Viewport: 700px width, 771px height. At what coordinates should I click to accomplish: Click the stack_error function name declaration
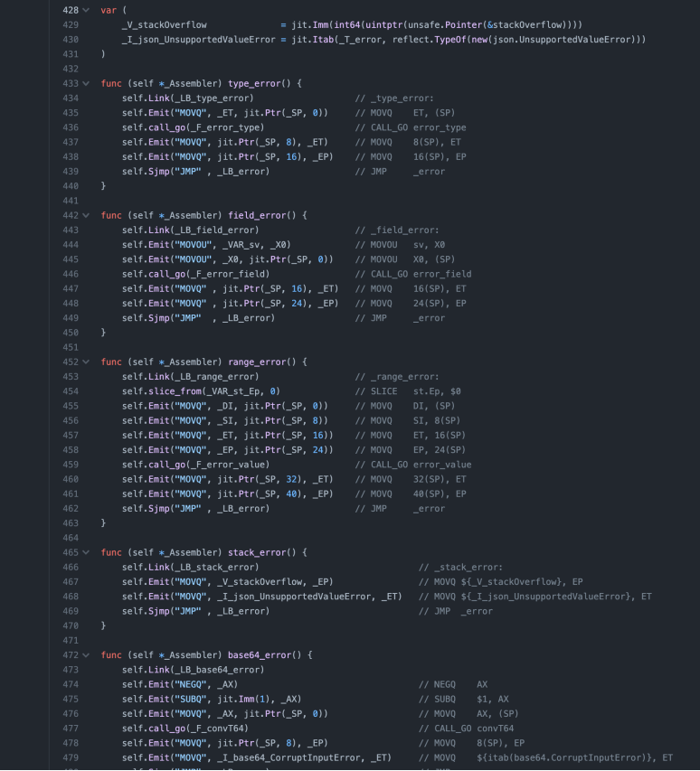coord(257,551)
